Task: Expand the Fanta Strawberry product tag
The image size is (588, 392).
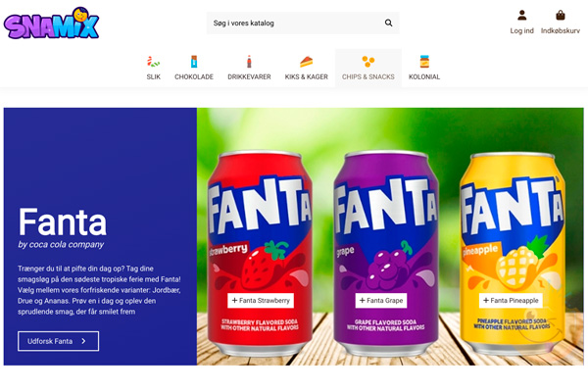Action: 260,300
